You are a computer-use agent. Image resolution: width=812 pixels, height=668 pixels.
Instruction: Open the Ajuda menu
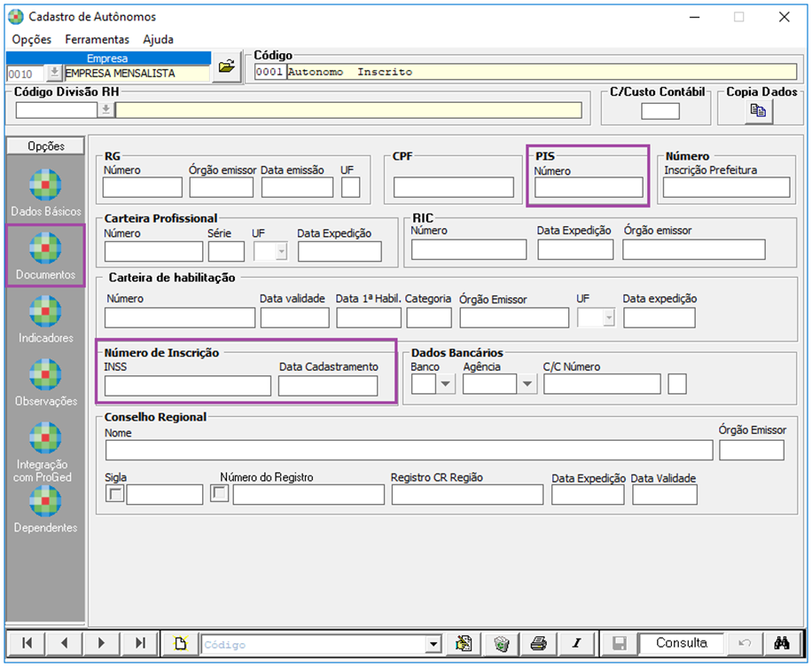(158, 39)
